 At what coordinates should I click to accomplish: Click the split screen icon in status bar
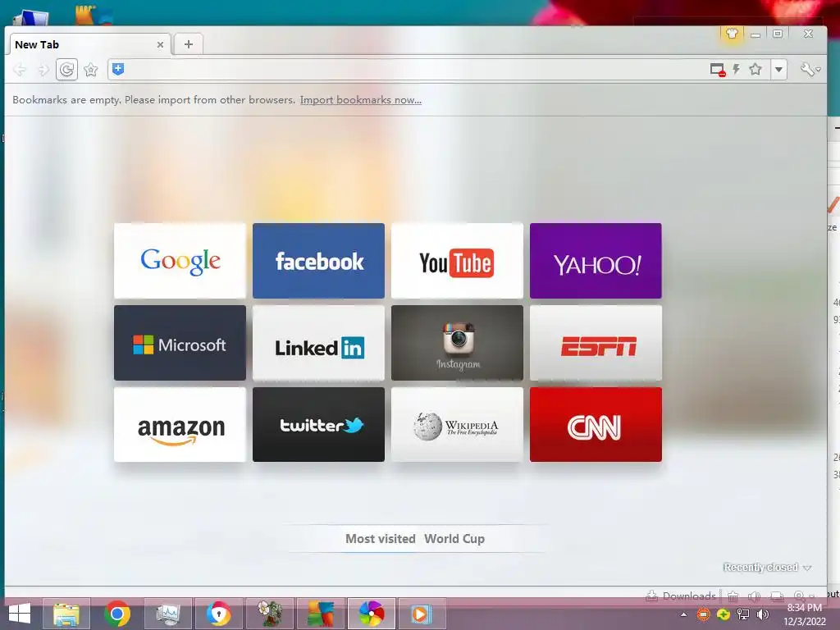coord(777,596)
